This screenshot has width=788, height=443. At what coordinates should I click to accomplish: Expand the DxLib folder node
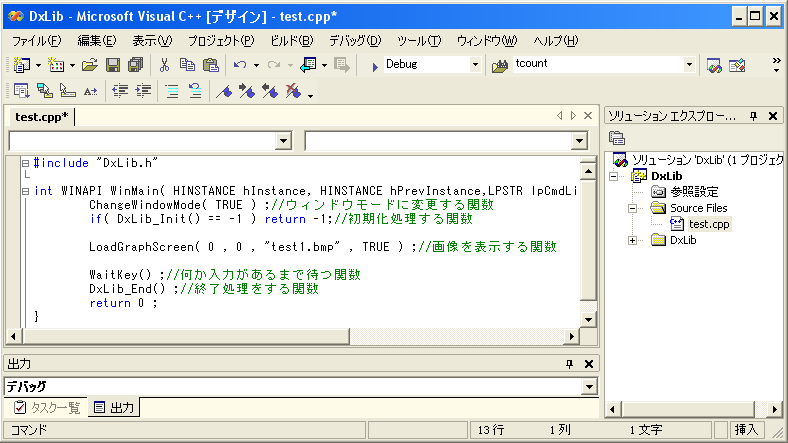click(633, 241)
